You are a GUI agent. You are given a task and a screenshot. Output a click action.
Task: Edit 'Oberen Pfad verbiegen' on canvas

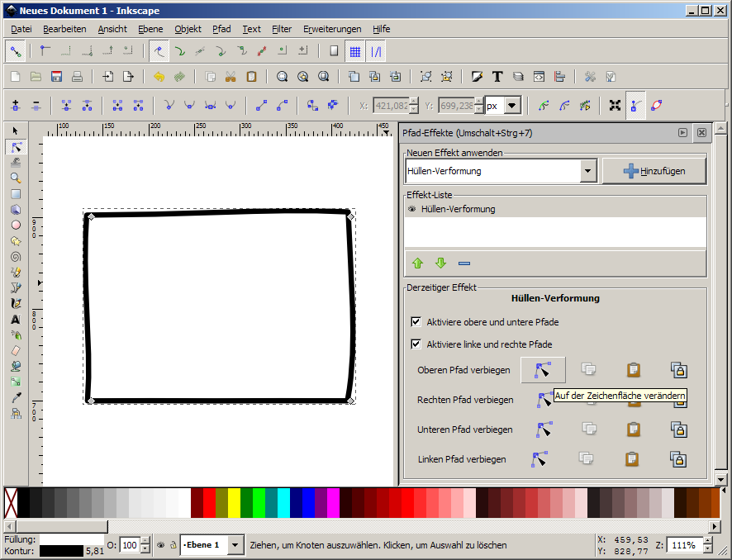point(543,370)
